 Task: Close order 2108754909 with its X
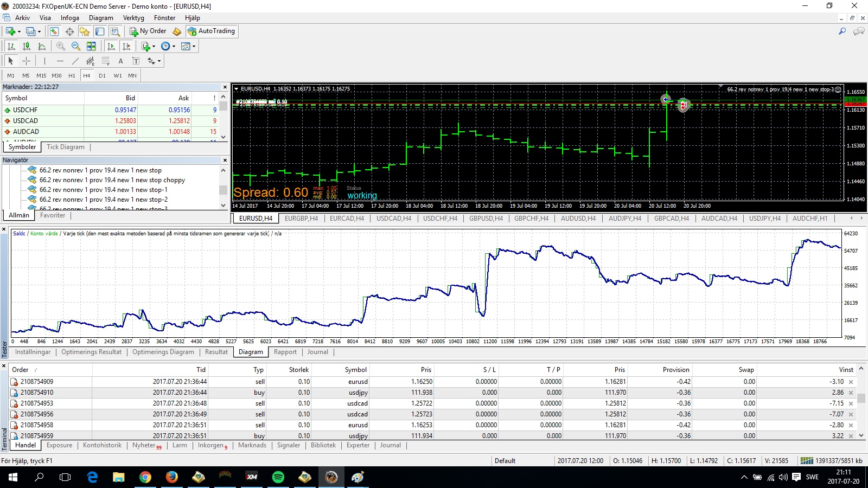(851, 382)
